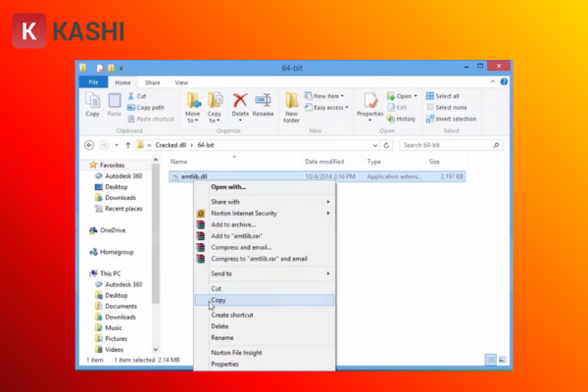This screenshot has width=588, height=392.
Task: Choose Open with... in context menu
Action: tap(265, 187)
